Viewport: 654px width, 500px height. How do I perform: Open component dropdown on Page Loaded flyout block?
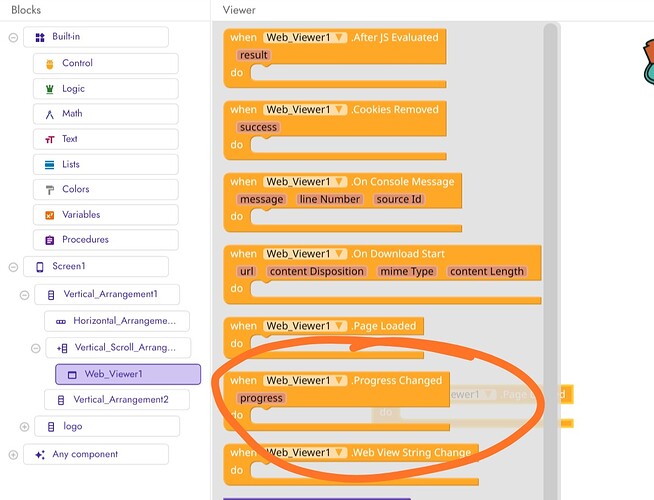point(305,326)
